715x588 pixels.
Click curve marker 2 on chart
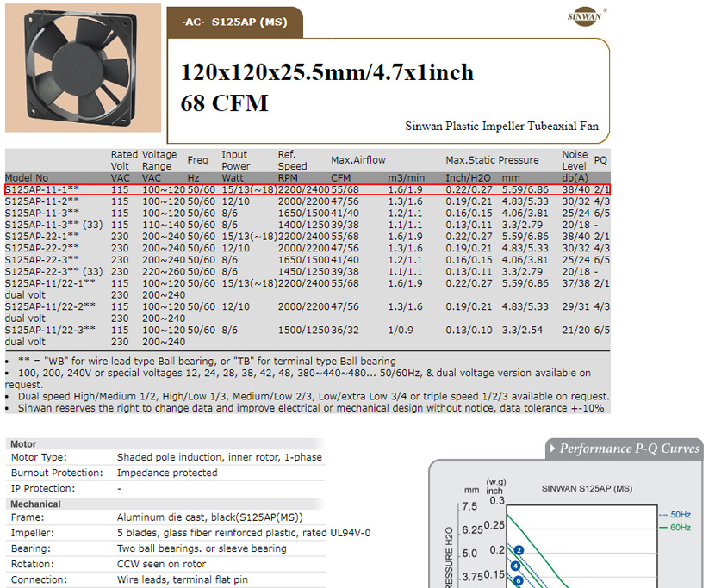click(x=519, y=551)
